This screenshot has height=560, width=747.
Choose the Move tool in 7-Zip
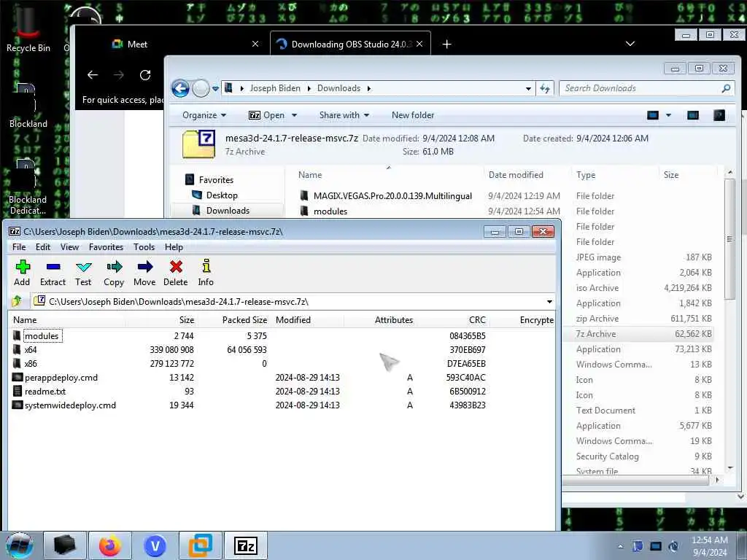pyautogui.click(x=144, y=273)
